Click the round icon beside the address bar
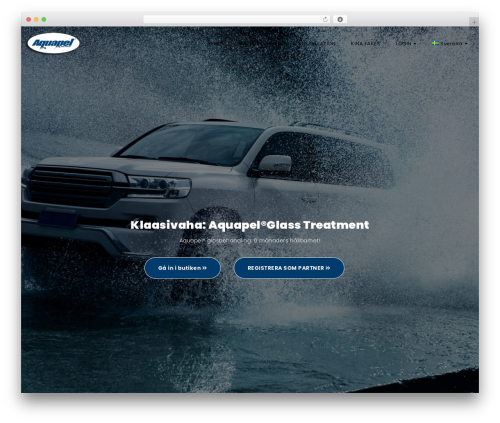 click(340, 19)
